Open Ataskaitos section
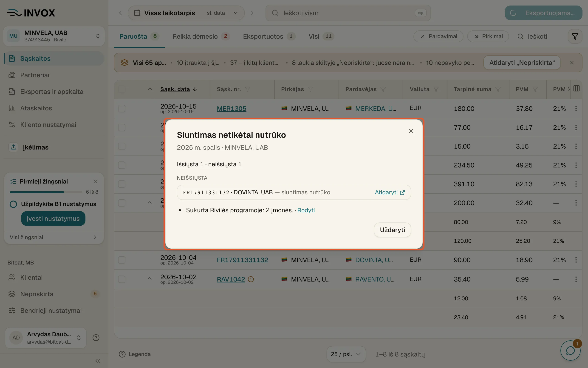Viewport: 588px width, 368px height. (54, 108)
